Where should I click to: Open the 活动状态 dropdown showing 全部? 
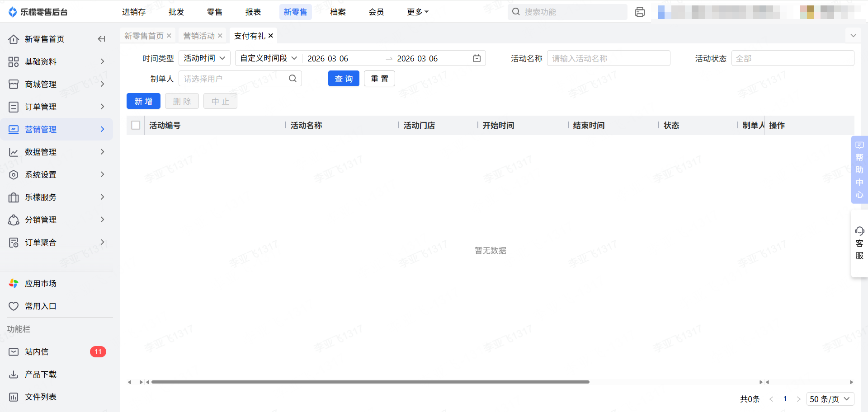click(x=793, y=58)
